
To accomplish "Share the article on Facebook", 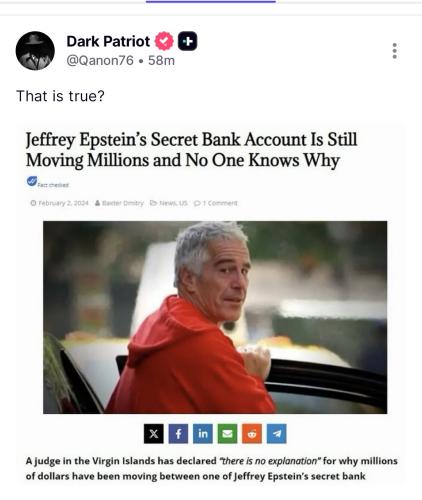I will click(178, 434).
